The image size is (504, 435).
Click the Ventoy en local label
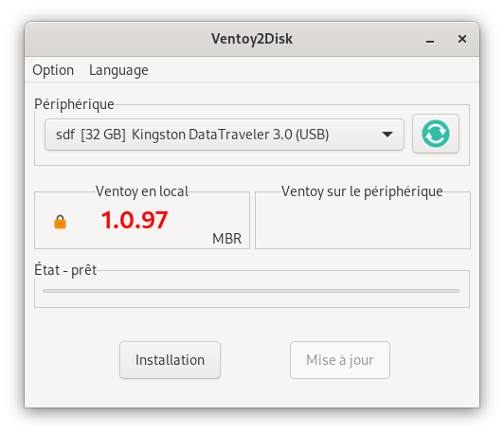142,191
